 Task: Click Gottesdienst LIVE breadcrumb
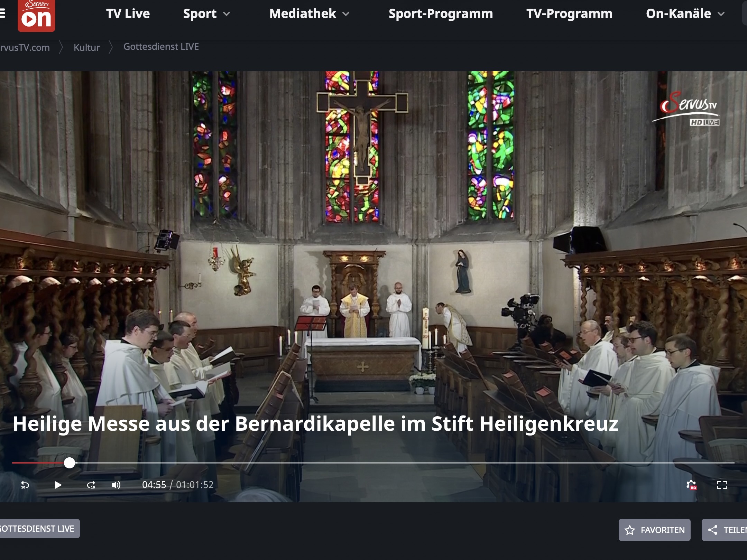coord(161,47)
